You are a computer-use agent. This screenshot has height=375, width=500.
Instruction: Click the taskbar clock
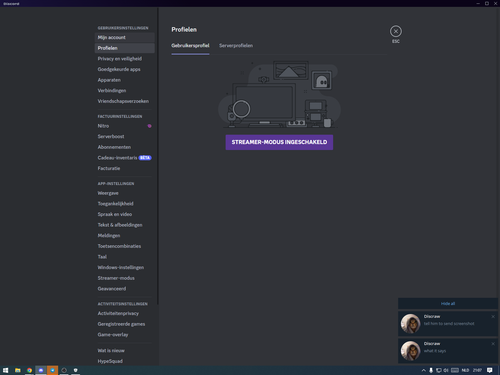pyautogui.click(x=477, y=370)
